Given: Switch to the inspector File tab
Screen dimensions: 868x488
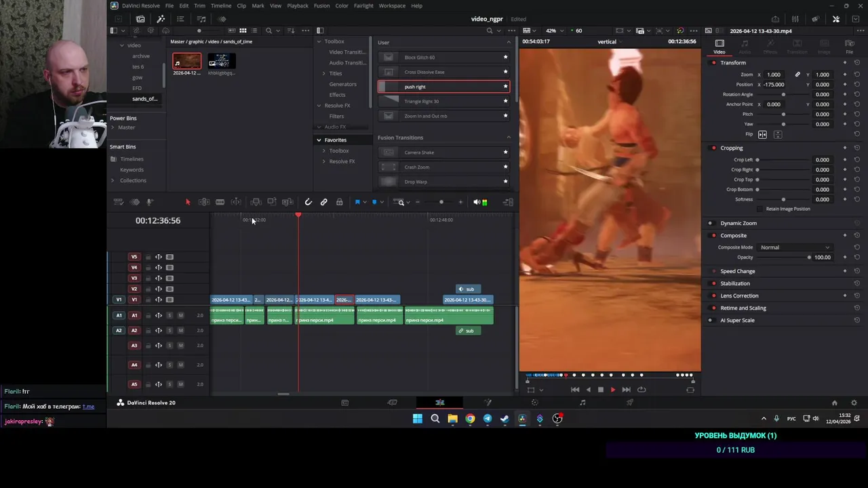Looking at the screenshot, I should 849,46.
